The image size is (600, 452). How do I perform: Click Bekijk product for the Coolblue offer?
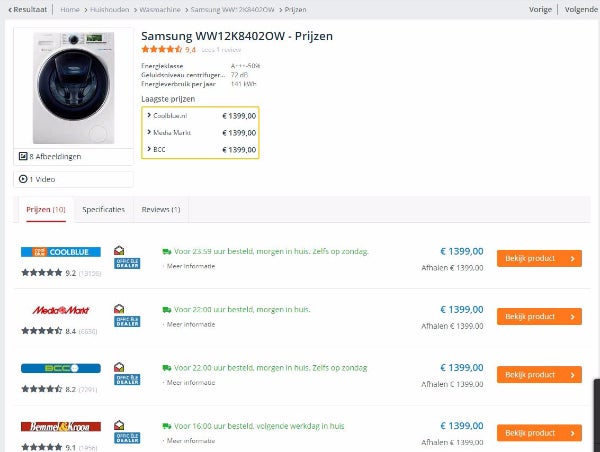tap(539, 258)
